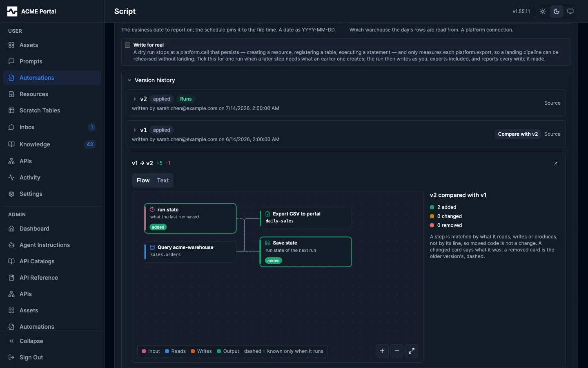The image size is (588, 368).
Task: Open Assets in the User menu
Action: [x=52, y=45]
